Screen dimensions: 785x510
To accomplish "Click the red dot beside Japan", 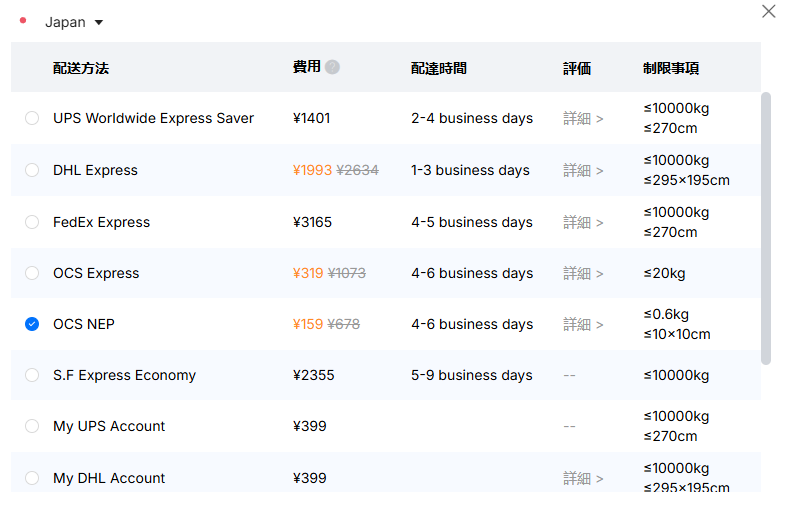I will (23, 21).
